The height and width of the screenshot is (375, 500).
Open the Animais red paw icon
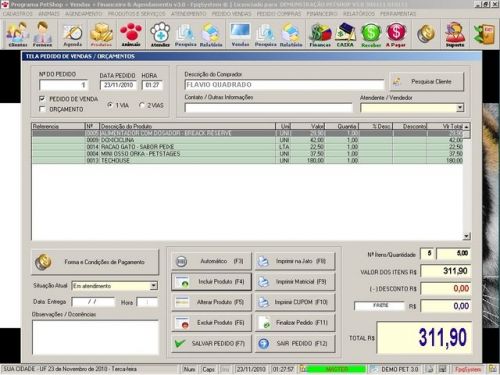point(131,35)
